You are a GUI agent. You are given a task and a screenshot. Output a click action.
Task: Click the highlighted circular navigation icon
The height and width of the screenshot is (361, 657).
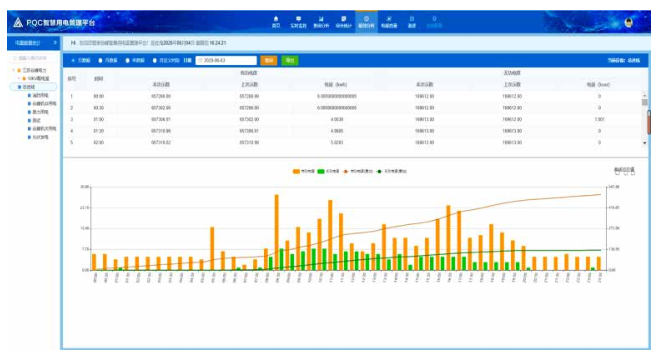(366, 19)
